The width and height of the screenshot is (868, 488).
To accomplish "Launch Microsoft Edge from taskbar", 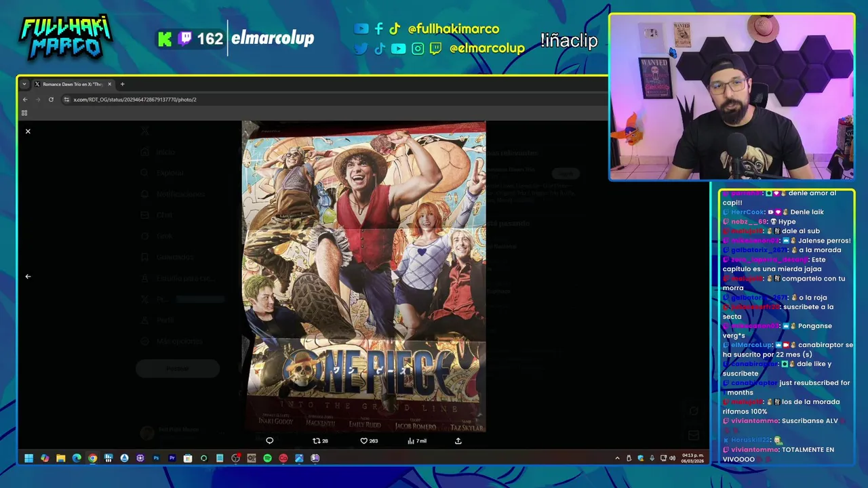I will point(77,458).
